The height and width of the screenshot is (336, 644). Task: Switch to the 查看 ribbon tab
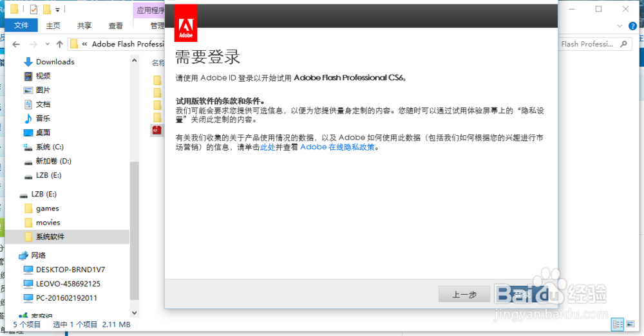pyautogui.click(x=115, y=26)
